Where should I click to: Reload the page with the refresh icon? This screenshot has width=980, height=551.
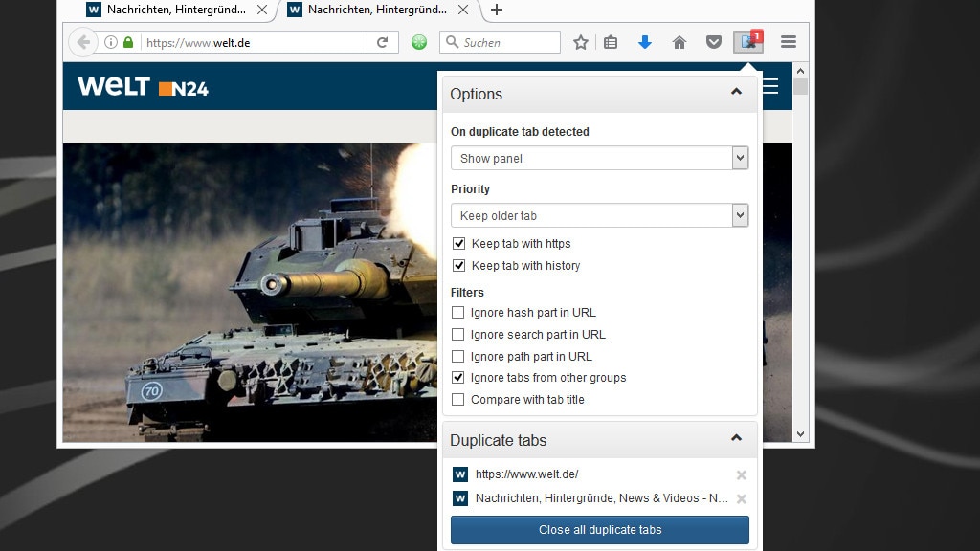(382, 42)
